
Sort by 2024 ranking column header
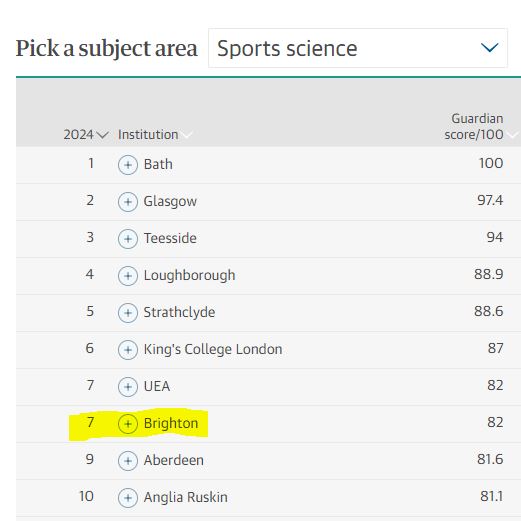pos(86,135)
